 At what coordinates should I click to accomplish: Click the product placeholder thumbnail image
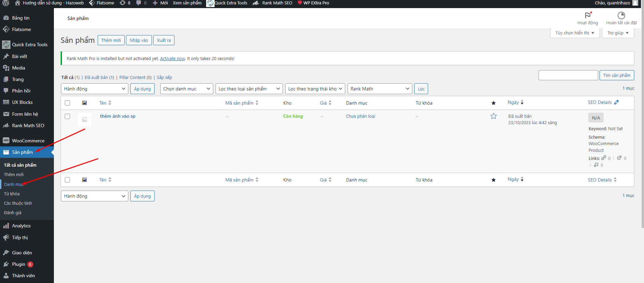[85, 119]
